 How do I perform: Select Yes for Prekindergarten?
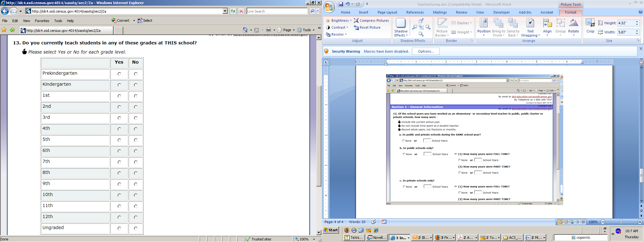point(119,74)
